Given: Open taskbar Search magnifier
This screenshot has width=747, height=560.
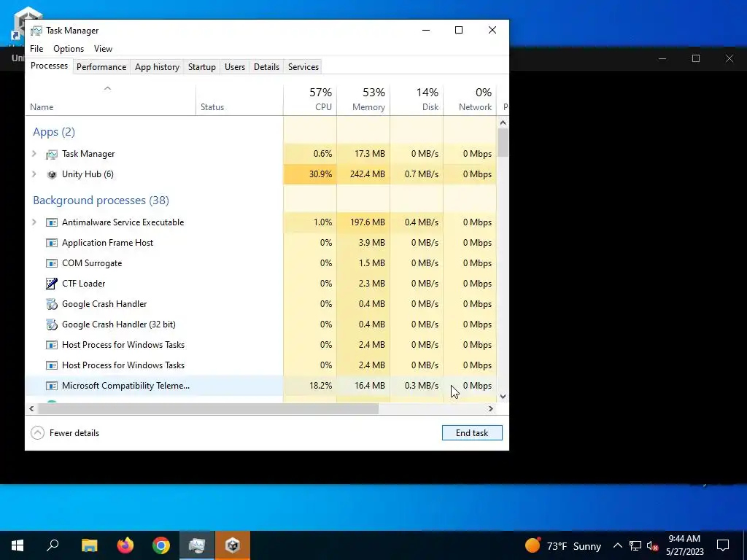Looking at the screenshot, I should (53, 545).
